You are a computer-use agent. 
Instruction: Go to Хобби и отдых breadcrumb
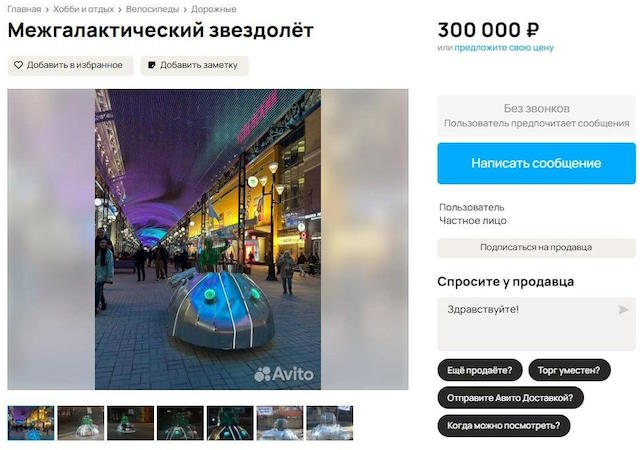84,9
